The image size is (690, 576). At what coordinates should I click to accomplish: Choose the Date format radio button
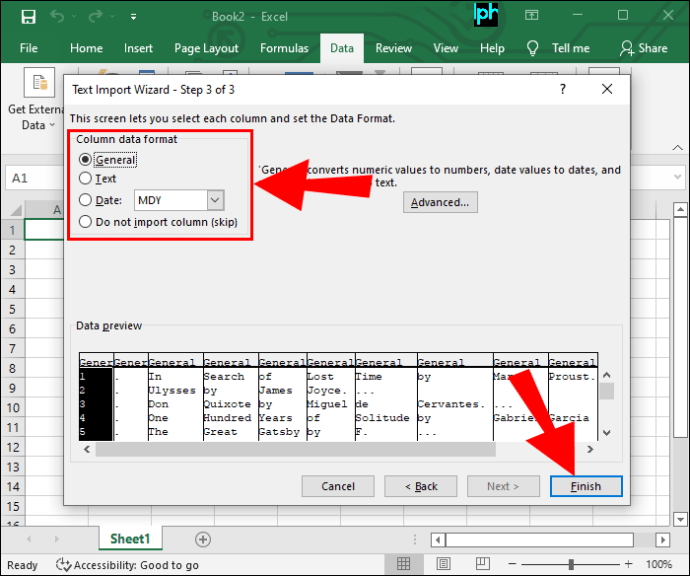85,200
